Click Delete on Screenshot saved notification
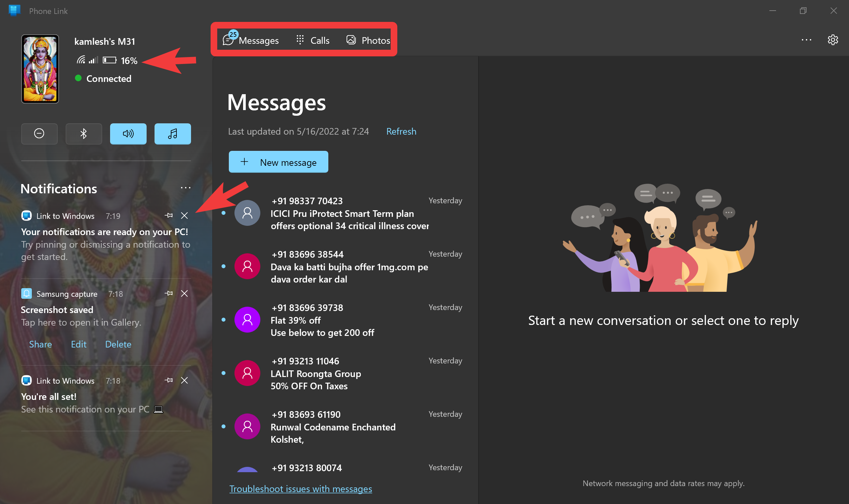This screenshot has height=504, width=849. point(118,344)
